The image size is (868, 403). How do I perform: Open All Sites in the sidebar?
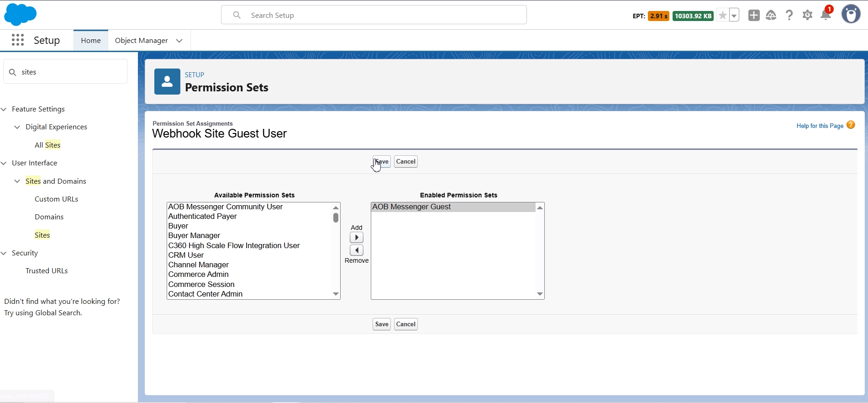point(47,145)
